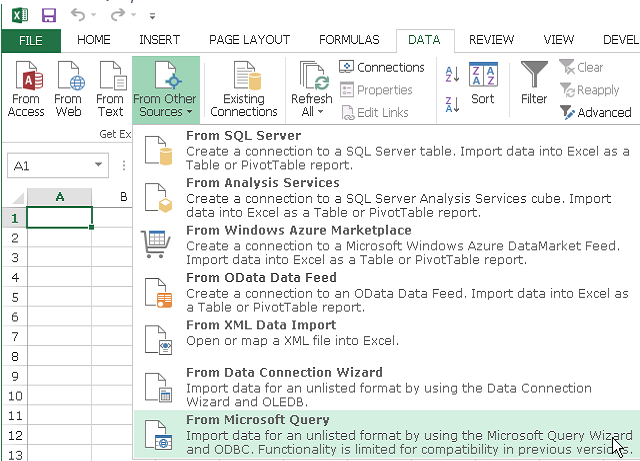Open the FILE tab

click(x=31, y=40)
